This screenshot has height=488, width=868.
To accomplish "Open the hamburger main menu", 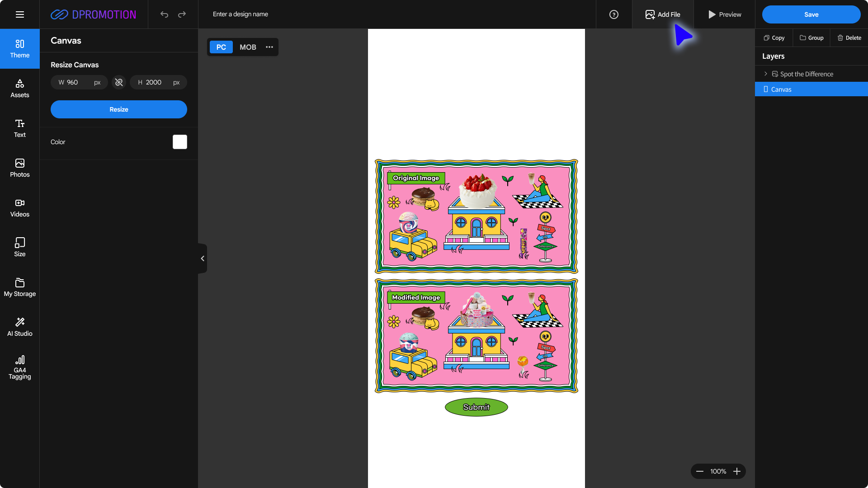I will pos(20,14).
